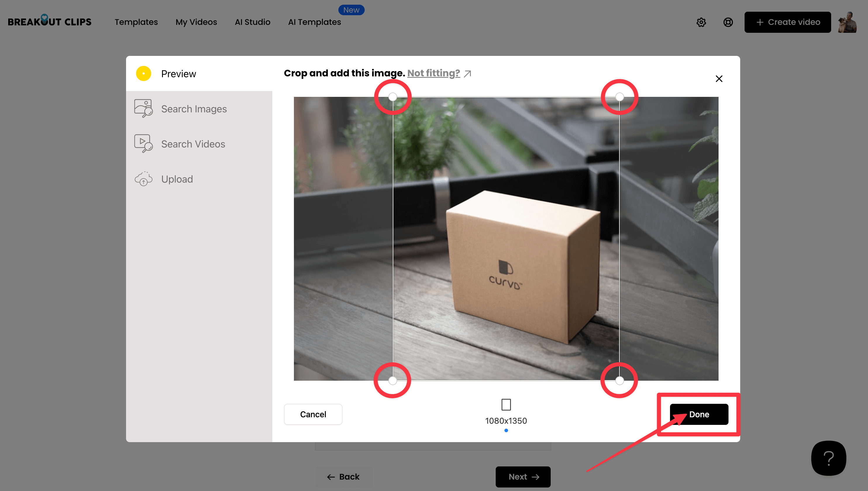Open settings gear icon
The height and width of the screenshot is (491, 868).
(x=701, y=22)
